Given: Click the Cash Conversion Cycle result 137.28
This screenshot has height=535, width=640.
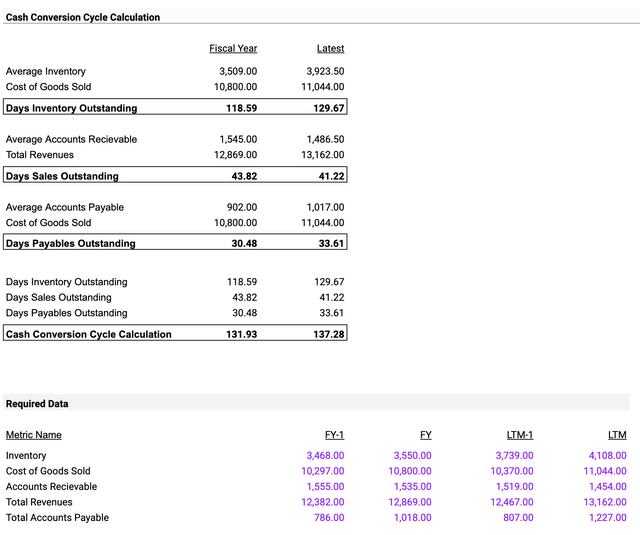Looking at the screenshot, I should (x=329, y=334).
